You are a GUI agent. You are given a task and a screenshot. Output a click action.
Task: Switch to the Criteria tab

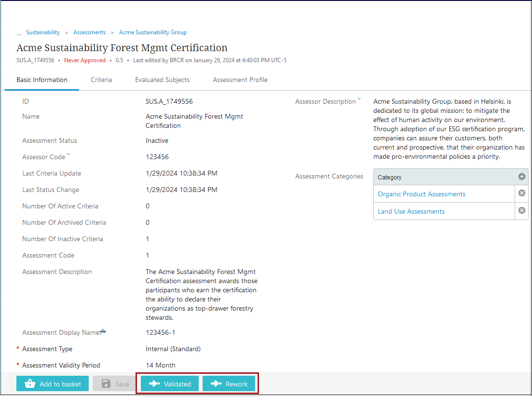pyautogui.click(x=101, y=80)
